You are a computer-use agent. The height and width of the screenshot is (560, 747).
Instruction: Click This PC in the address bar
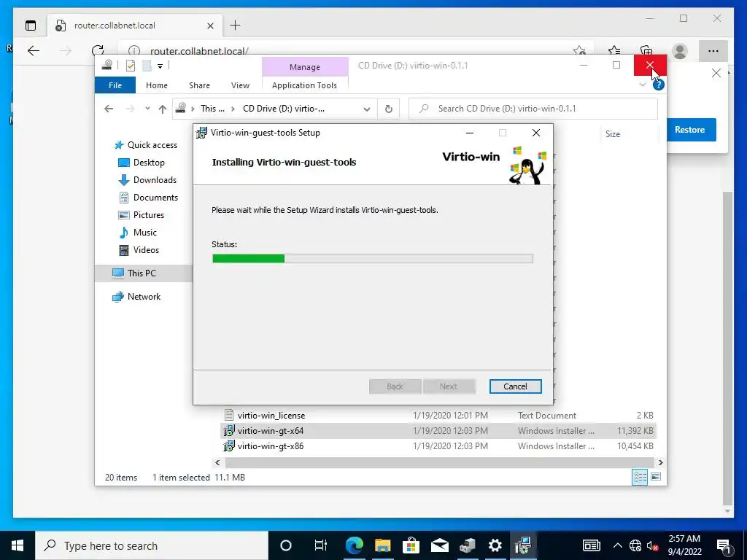coord(212,109)
